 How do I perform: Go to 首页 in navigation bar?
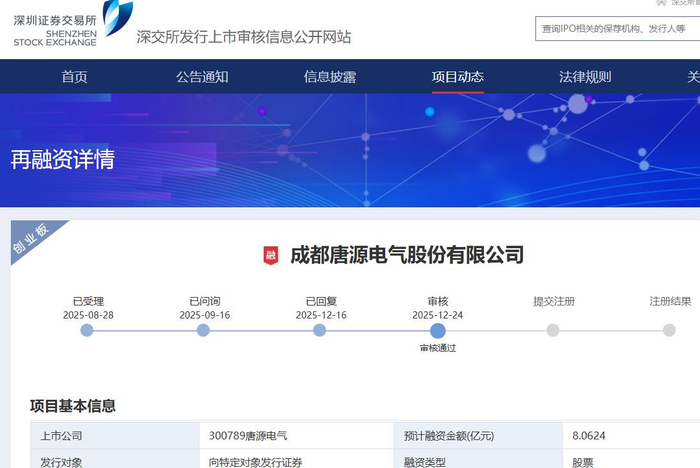click(x=74, y=77)
